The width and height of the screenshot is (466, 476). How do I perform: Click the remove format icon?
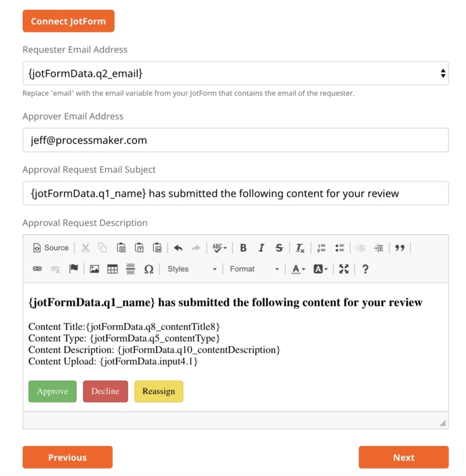coord(300,248)
